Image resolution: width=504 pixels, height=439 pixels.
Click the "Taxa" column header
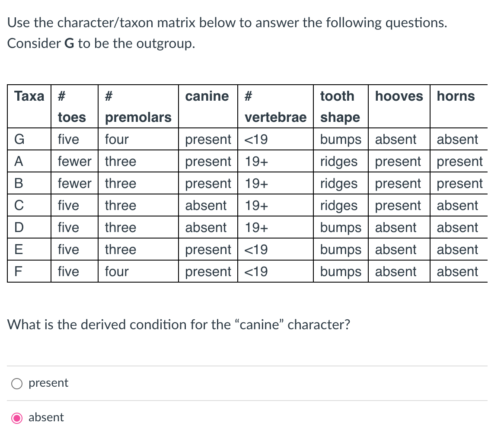coord(29,96)
